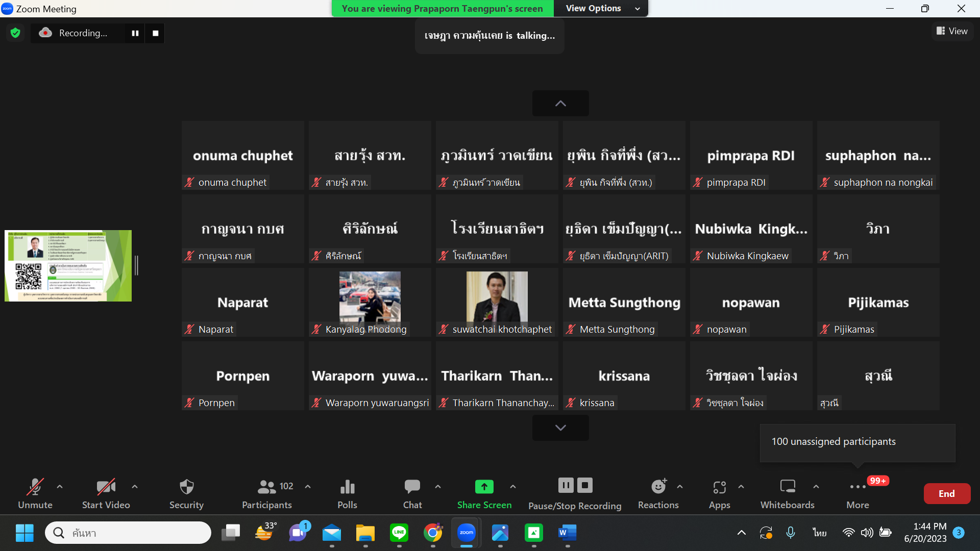Toggle Start Video camera
The width and height of the screenshot is (980, 551).
coord(106,487)
